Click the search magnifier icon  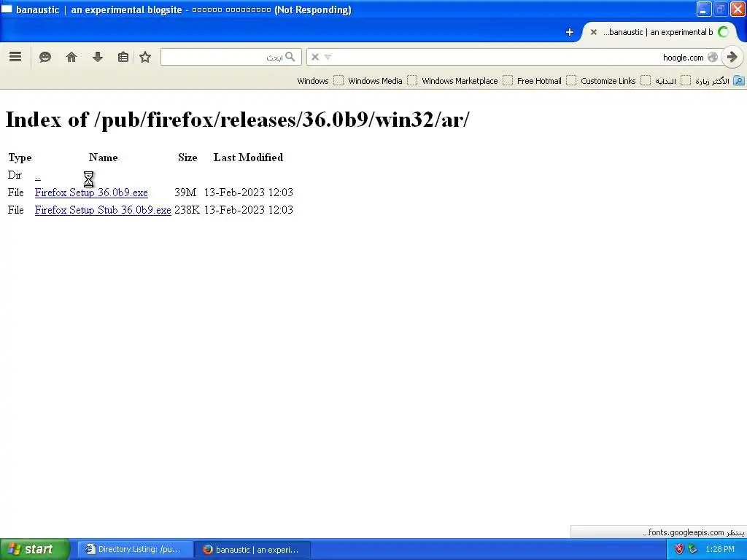point(290,57)
